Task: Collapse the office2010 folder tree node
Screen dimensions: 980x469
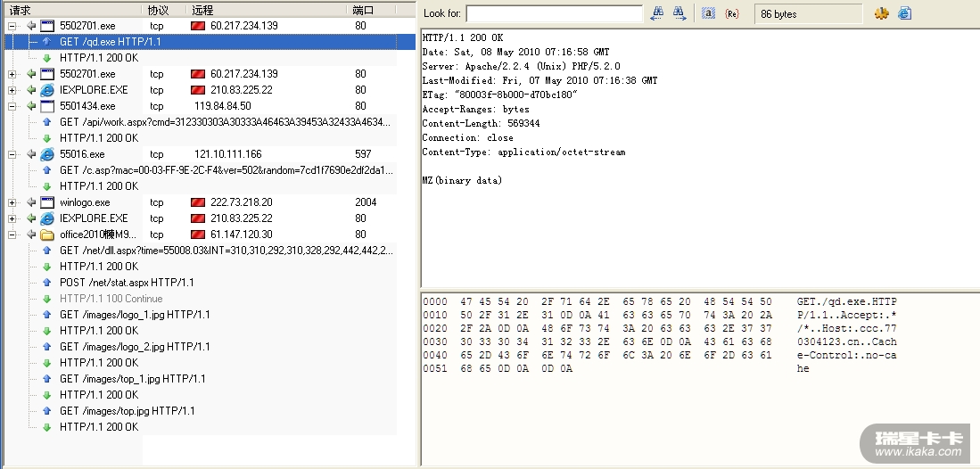Action: coord(12,234)
